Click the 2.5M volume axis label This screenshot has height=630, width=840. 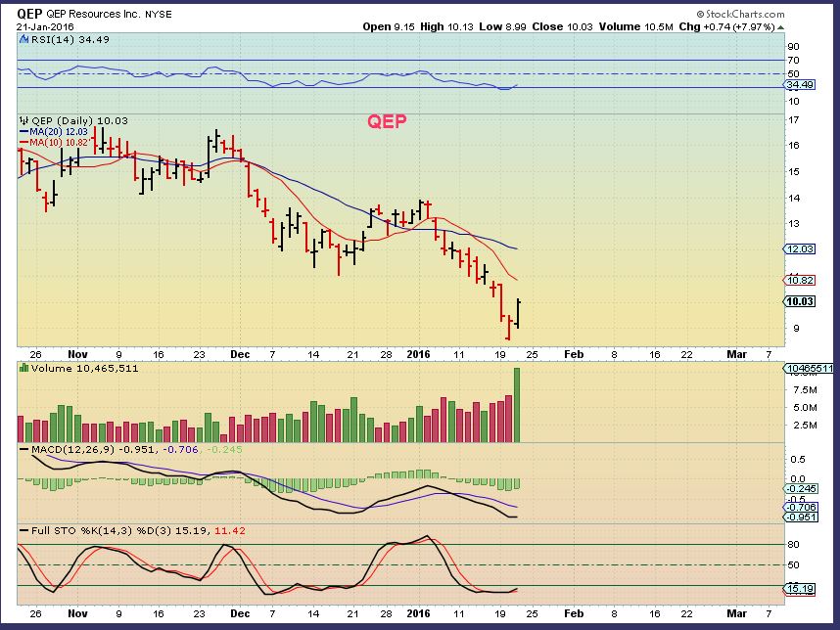point(805,425)
